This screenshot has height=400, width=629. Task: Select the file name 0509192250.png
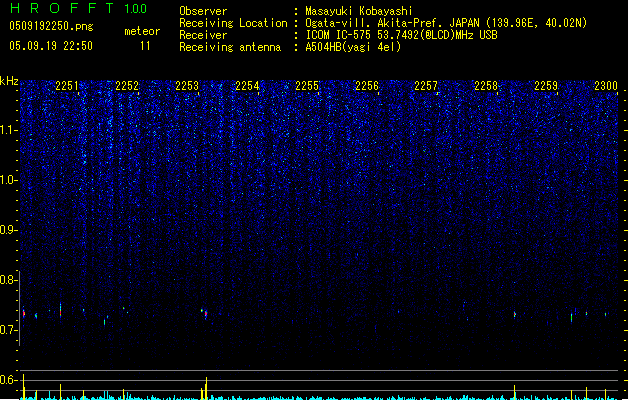tap(51, 26)
